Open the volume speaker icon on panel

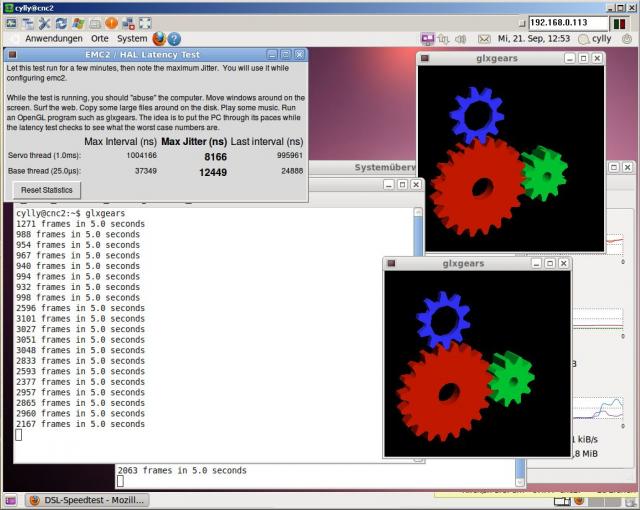click(460, 39)
